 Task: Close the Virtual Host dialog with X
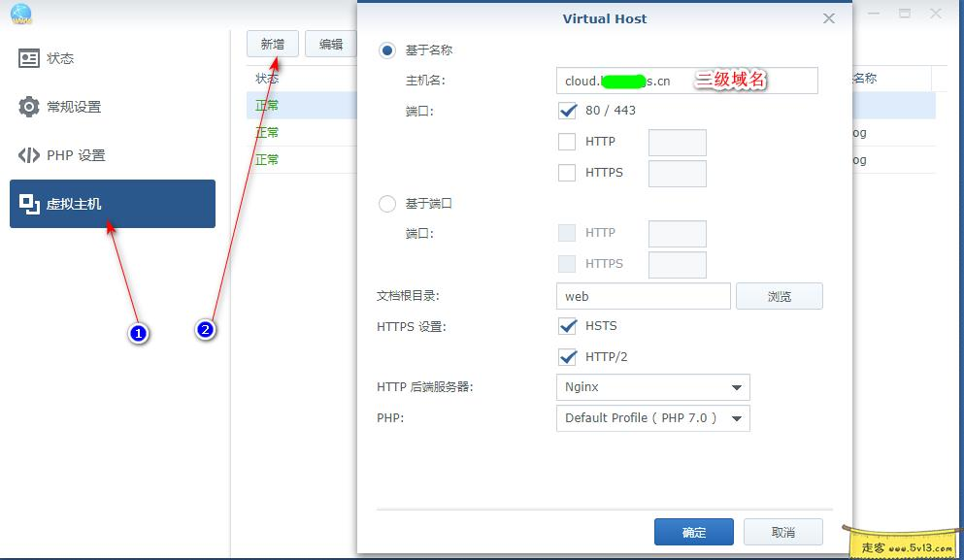click(828, 17)
